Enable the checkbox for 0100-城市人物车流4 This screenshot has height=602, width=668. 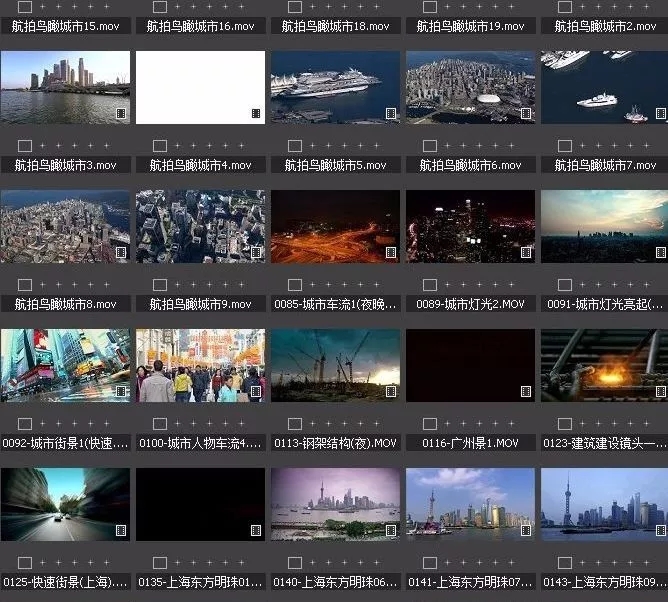click(160, 423)
